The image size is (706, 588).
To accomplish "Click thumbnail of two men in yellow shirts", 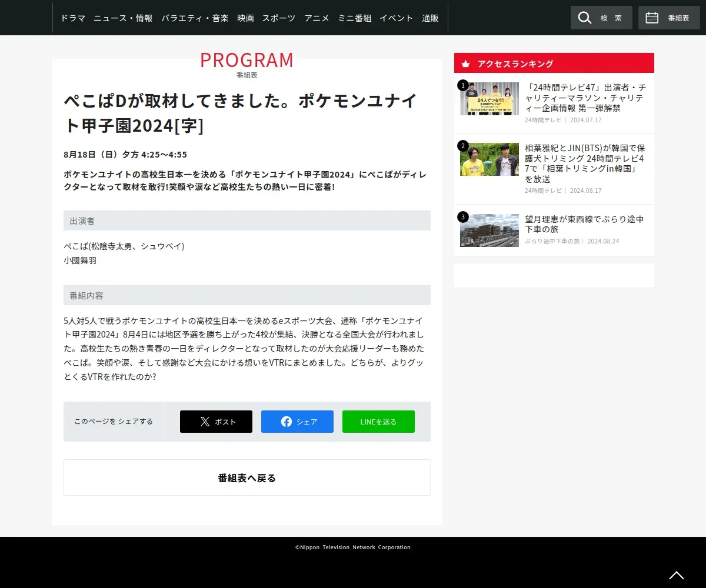I will pyautogui.click(x=489, y=159).
